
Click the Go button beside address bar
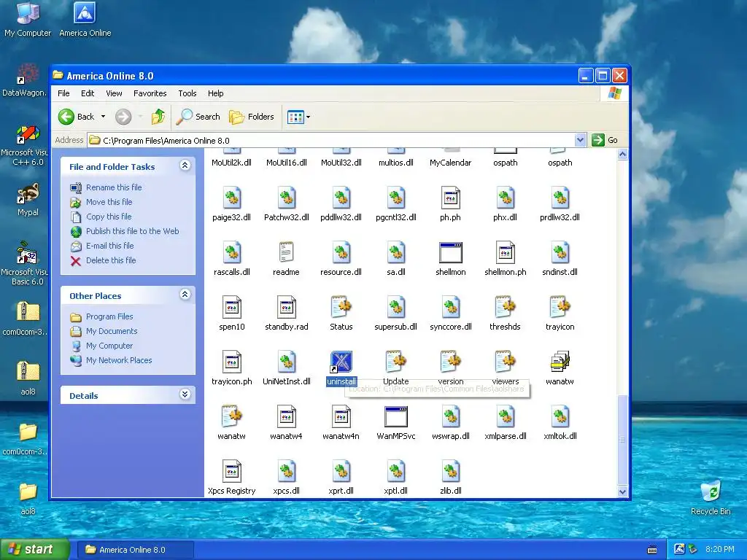click(605, 140)
